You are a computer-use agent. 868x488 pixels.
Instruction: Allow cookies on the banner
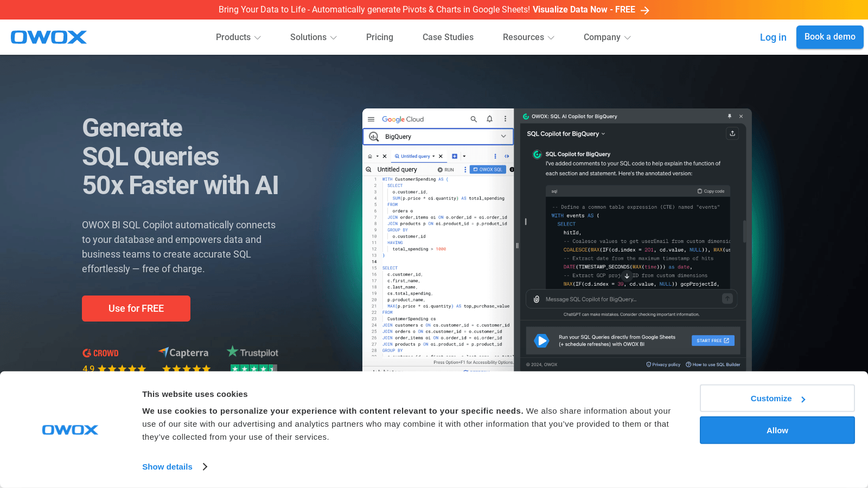pos(777,430)
